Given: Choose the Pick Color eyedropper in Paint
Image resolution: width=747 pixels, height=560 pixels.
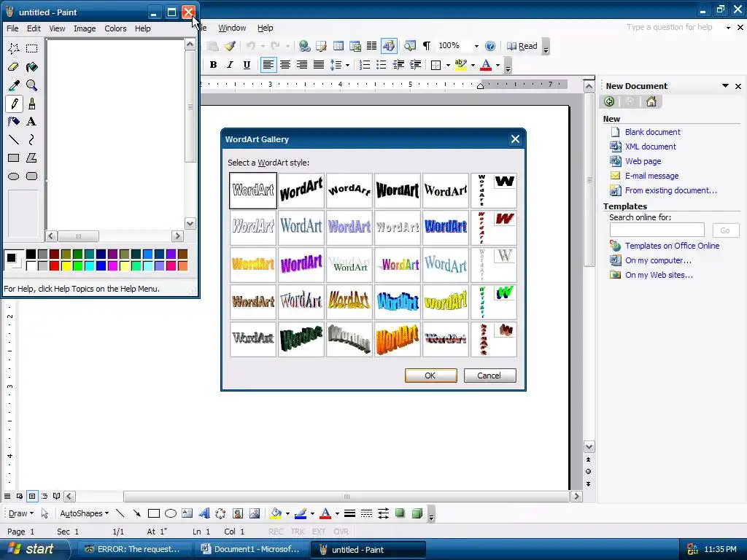Looking at the screenshot, I should click(x=13, y=85).
